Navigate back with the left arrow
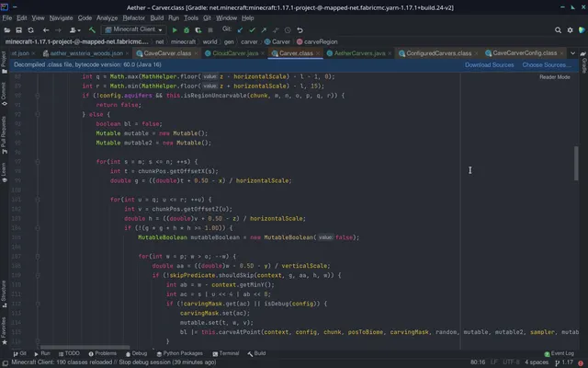Screen dimensions: 588x368 pyautogui.click(x=46, y=30)
